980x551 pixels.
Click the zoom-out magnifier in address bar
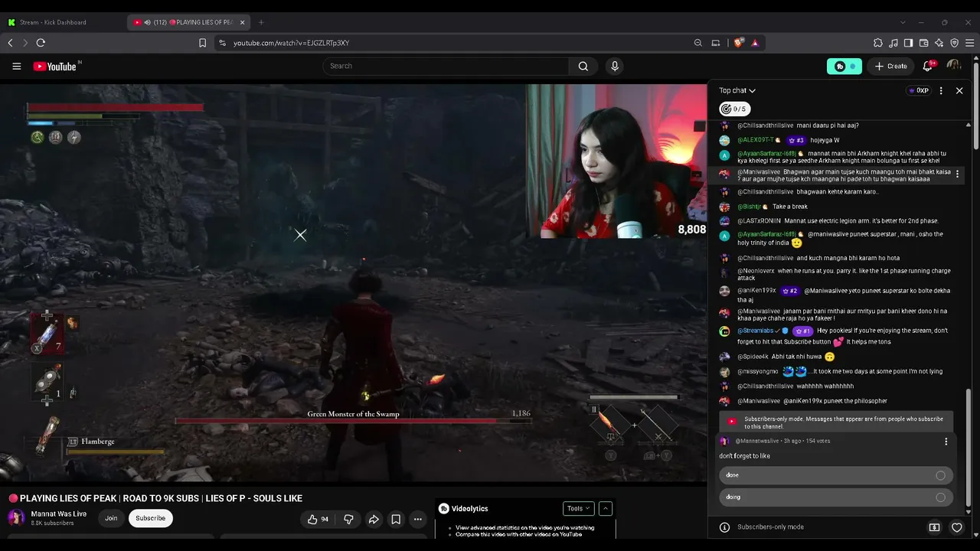point(697,43)
